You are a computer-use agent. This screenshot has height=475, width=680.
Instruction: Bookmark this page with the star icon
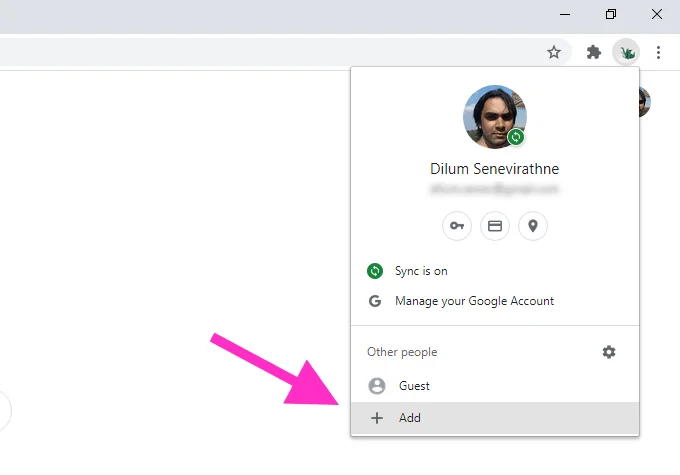(x=553, y=52)
